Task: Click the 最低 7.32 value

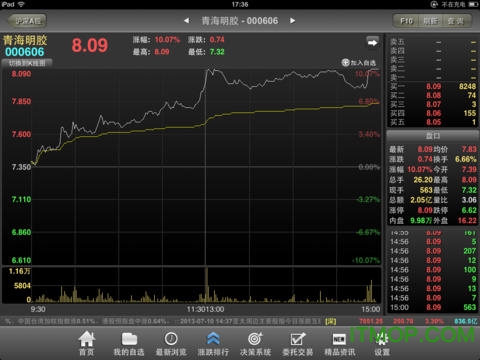Action: [x=217, y=52]
